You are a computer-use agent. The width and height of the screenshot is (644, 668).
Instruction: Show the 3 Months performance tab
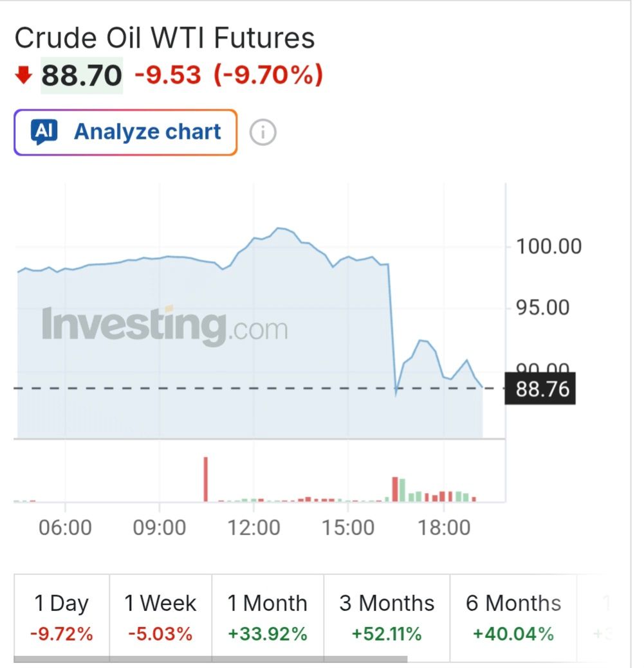coord(387,617)
